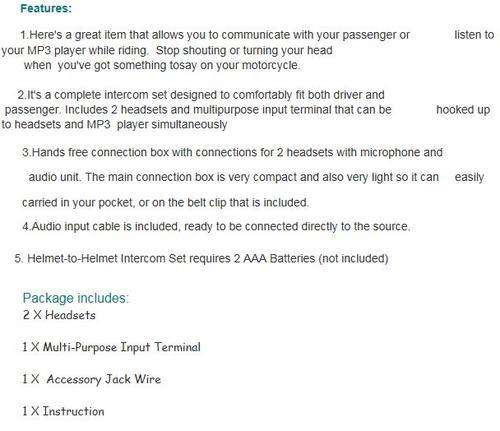Click the text 'your MP3 player while riding'

pyautogui.click(x=74, y=50)
